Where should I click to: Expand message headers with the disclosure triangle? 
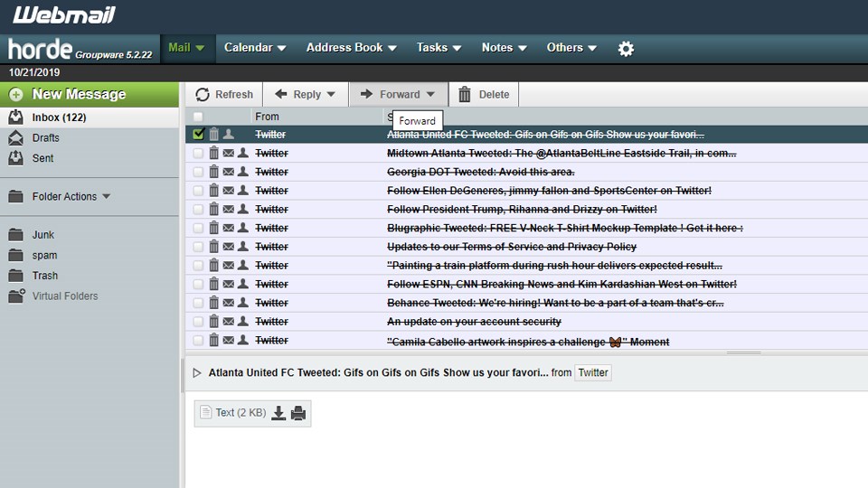pos(197,372)
